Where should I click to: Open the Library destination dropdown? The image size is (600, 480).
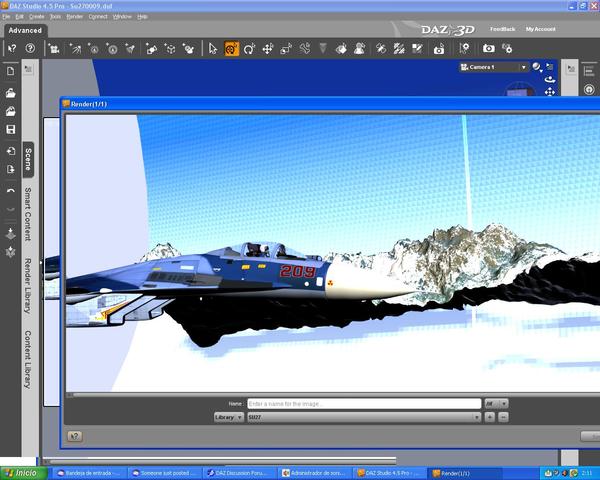tap(228, 417)
